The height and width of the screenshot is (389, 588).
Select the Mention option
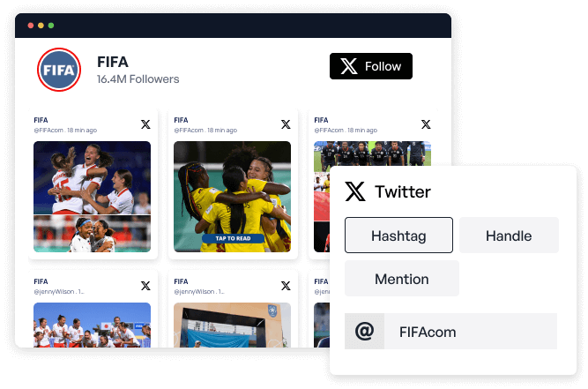[402, 279]
